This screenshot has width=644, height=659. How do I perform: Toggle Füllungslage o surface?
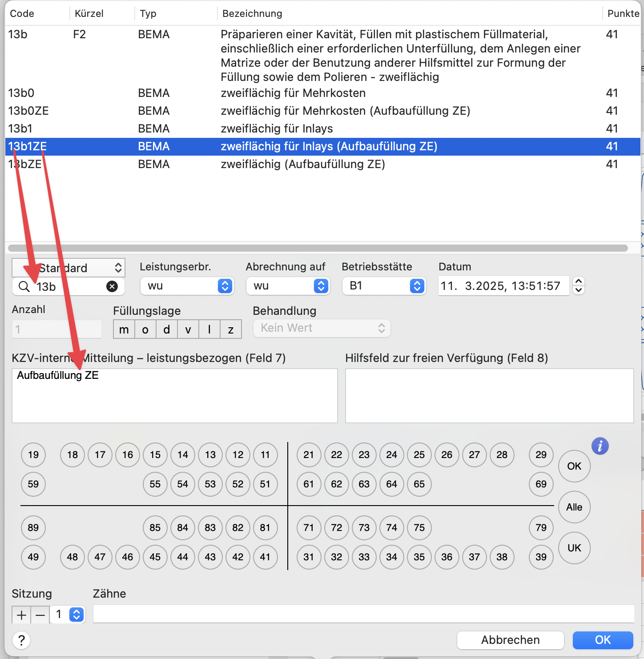coord(145,329)
